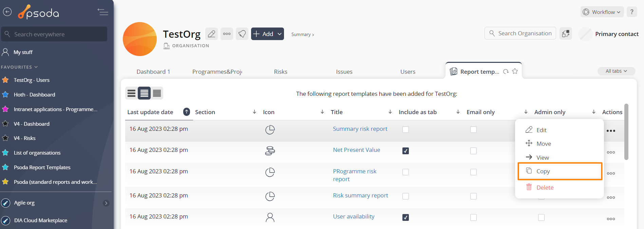Open Psoda Report Templates favourite
644x229 pixels.
[42, 167]
